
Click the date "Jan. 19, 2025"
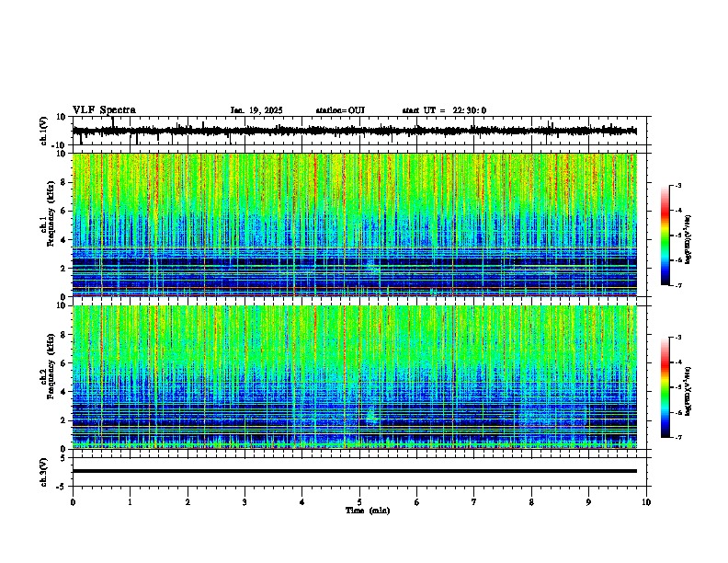tap(256, 110)
